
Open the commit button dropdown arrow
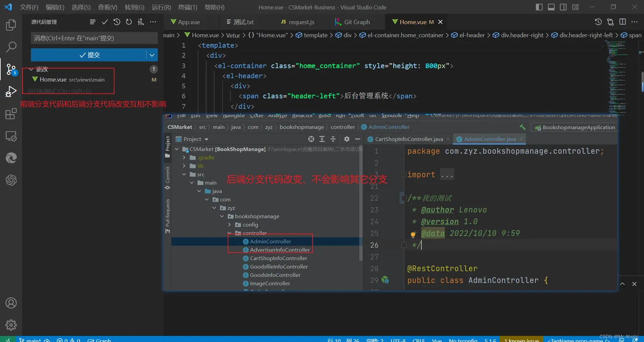[152, 55]
